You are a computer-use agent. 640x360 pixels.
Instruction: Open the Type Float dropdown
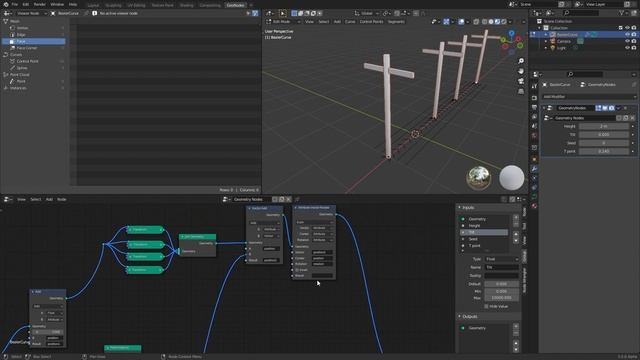tap(502, 259)
